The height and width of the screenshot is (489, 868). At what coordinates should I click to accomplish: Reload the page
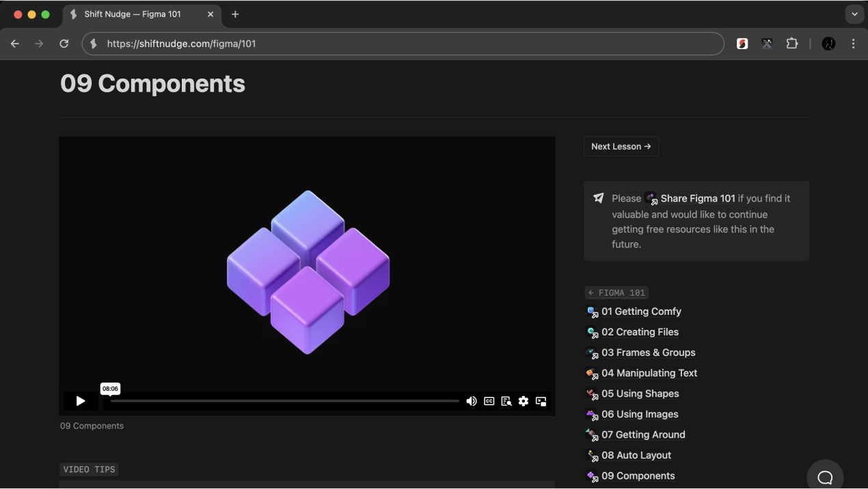[x=64, y=44]
